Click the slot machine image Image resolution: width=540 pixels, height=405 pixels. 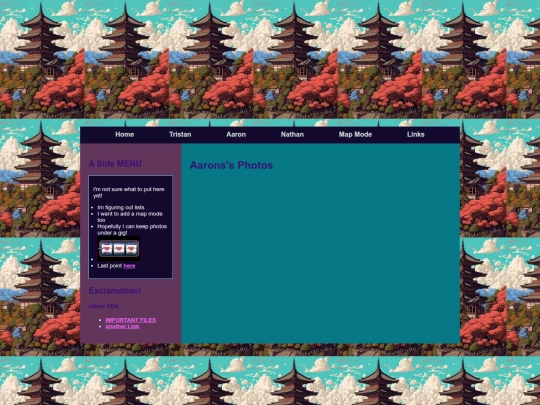click(x=118, y=248)
